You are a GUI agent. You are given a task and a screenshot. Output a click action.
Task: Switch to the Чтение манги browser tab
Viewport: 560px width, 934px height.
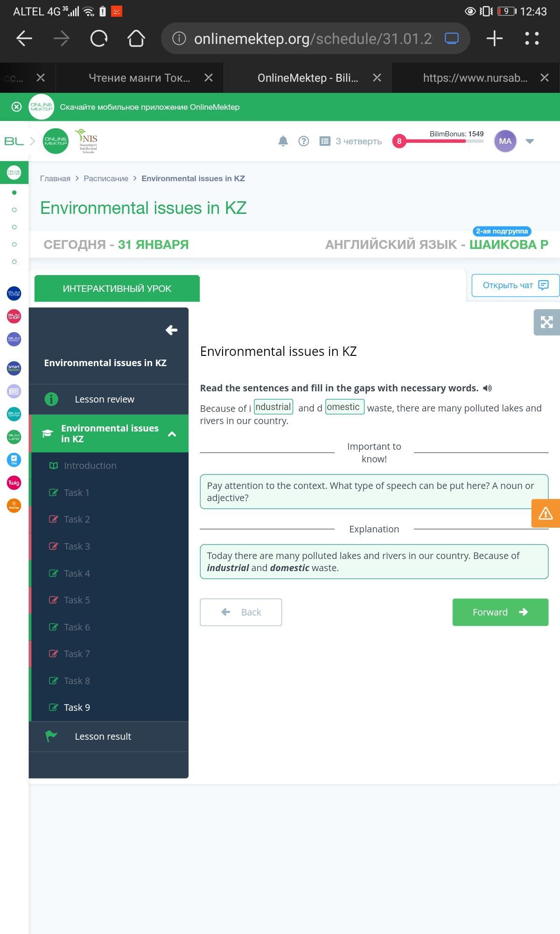[x=140, y=78]
